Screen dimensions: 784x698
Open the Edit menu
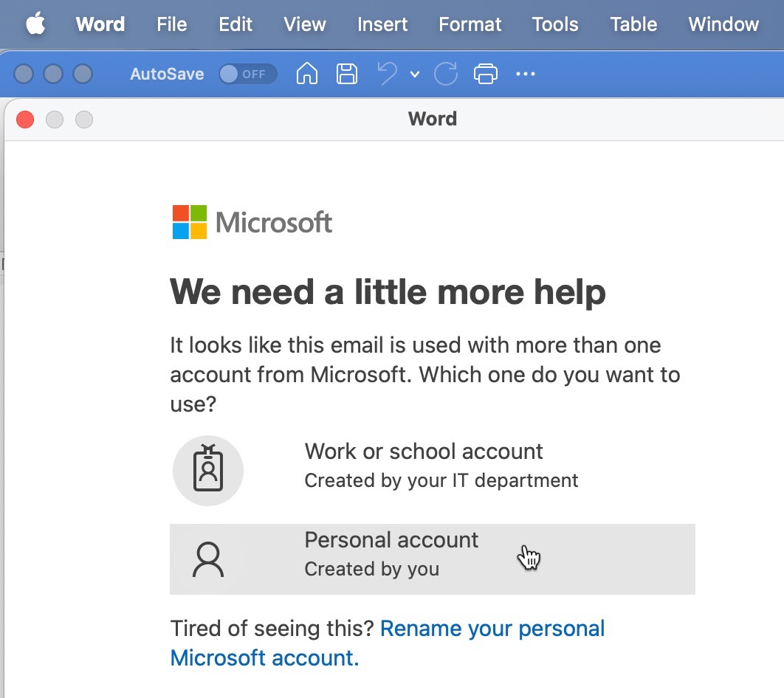(235, 24)
